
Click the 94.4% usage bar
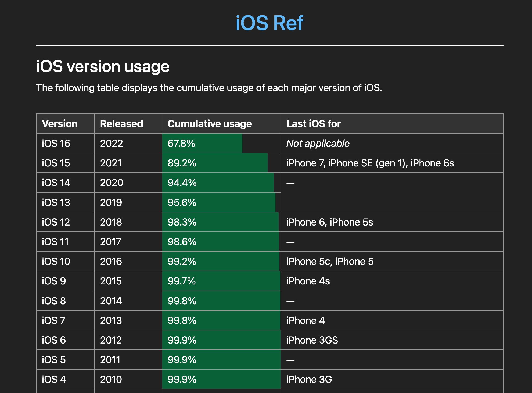(x=218, y=183)
